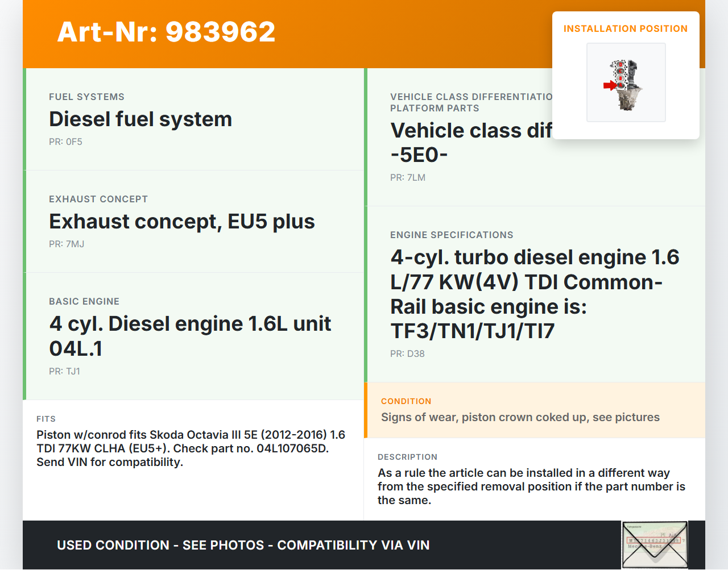Click the red arrow on engine diagram

tap(609, 86)
